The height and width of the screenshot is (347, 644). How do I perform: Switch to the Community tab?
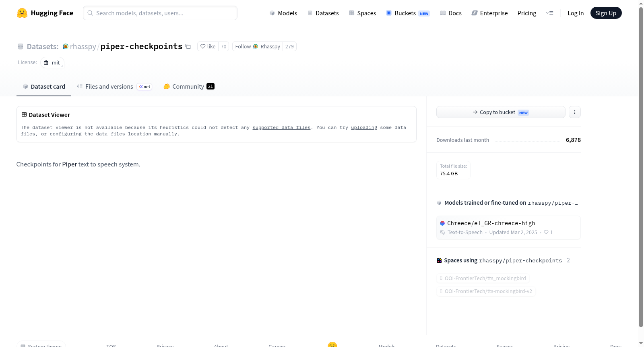tap(189, 87)
